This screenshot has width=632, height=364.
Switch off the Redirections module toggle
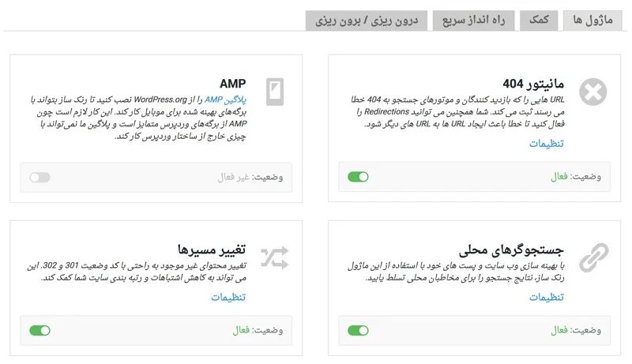pyautogui.click(x=39, y=331)
